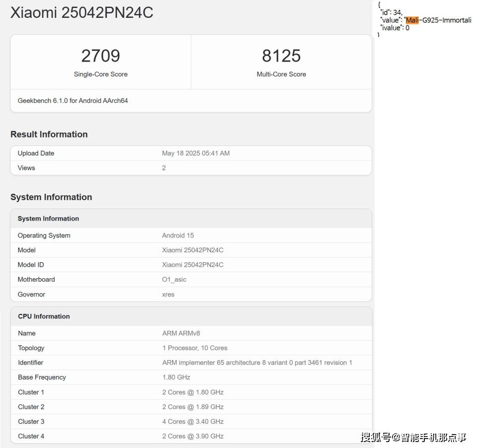This screenshot has height=448, width=477.
Task: Select the ARM implementer identifier text
Action: pyautogui.click(x=257, y=363)
